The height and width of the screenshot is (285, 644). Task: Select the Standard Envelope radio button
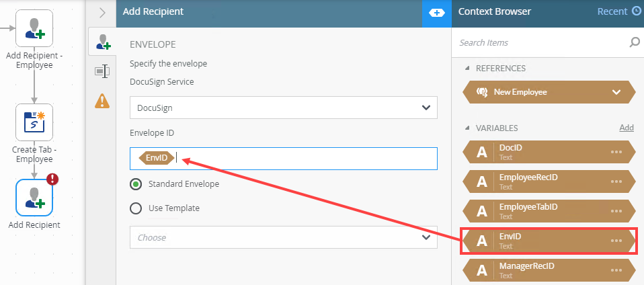point(136,184)
